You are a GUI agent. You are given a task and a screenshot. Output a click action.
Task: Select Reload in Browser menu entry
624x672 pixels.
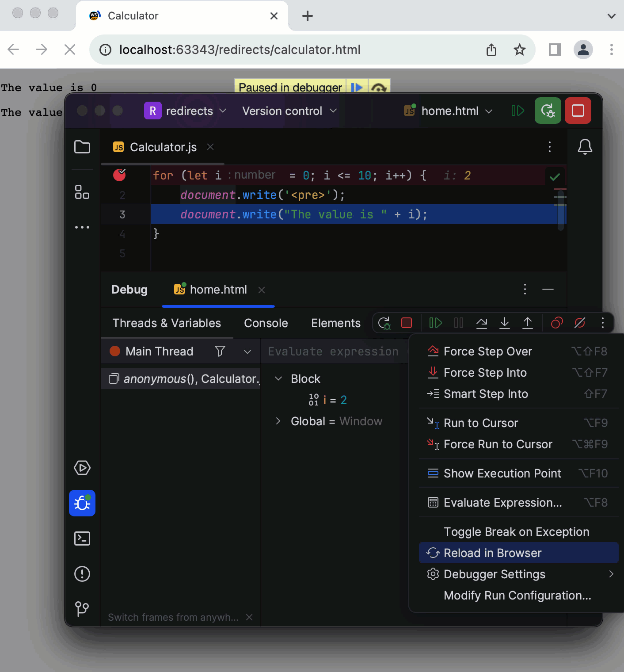[x=492, y=553]
